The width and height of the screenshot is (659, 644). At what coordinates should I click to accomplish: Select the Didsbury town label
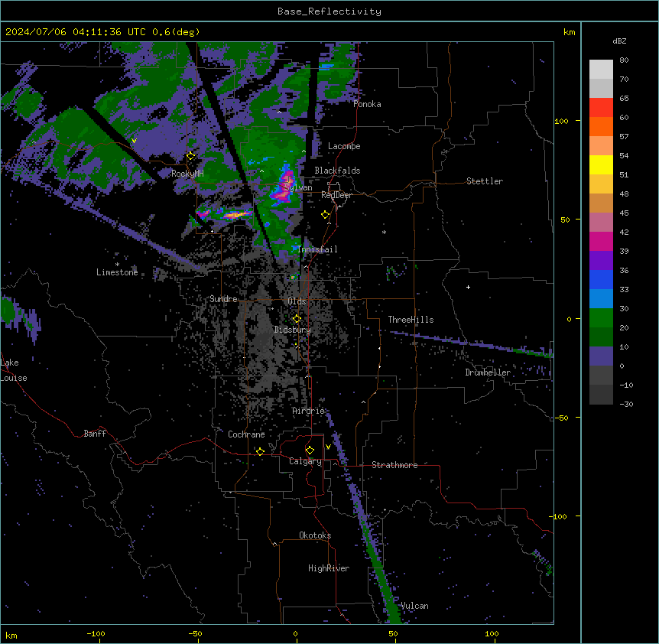(293, 330)
